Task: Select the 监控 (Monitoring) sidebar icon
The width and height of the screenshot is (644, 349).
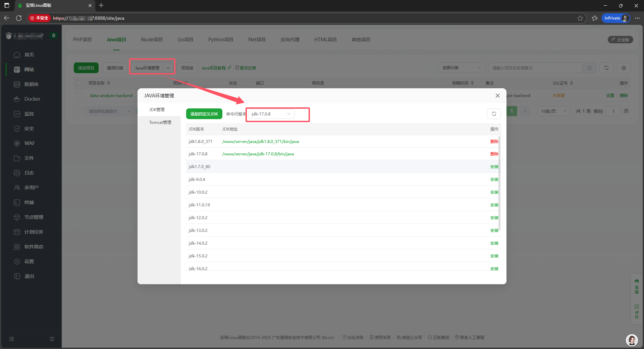Action: 29,113
